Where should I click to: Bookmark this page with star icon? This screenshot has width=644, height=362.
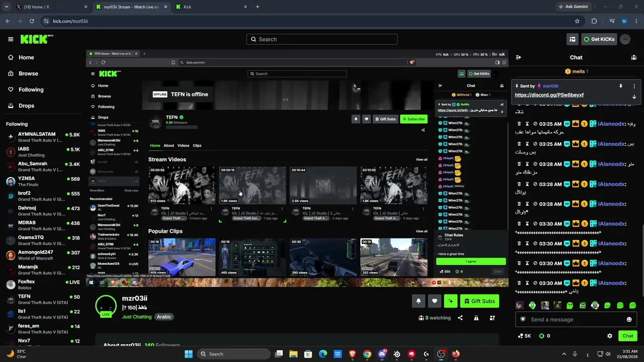point(577,21)
